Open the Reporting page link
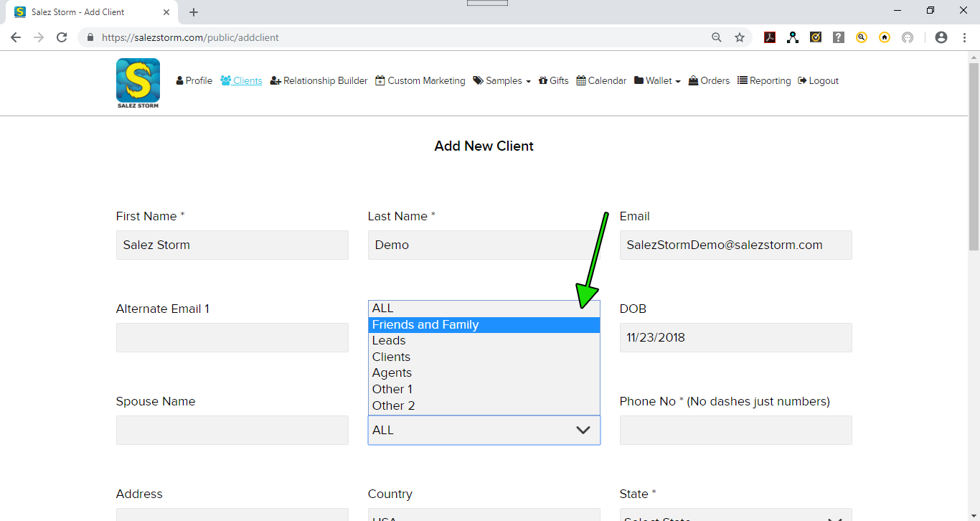Viewport: 980px width, 521px height. 764,81
